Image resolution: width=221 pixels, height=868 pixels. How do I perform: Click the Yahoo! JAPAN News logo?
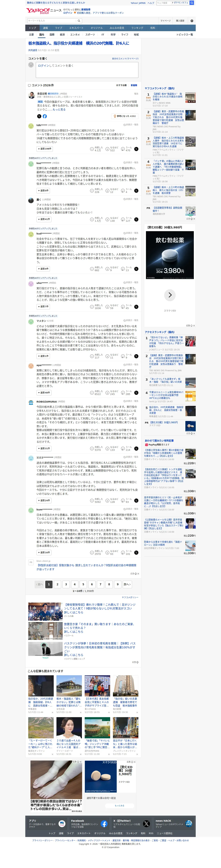[44, 11]
